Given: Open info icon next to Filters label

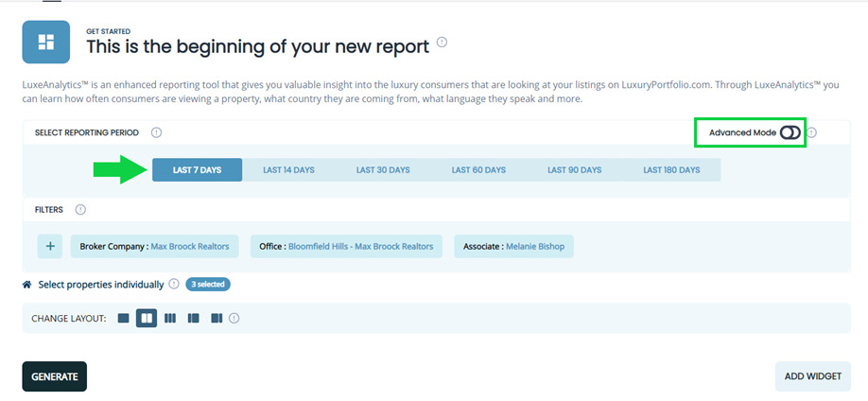Looking at the screenshot, I should click(80, 210).
